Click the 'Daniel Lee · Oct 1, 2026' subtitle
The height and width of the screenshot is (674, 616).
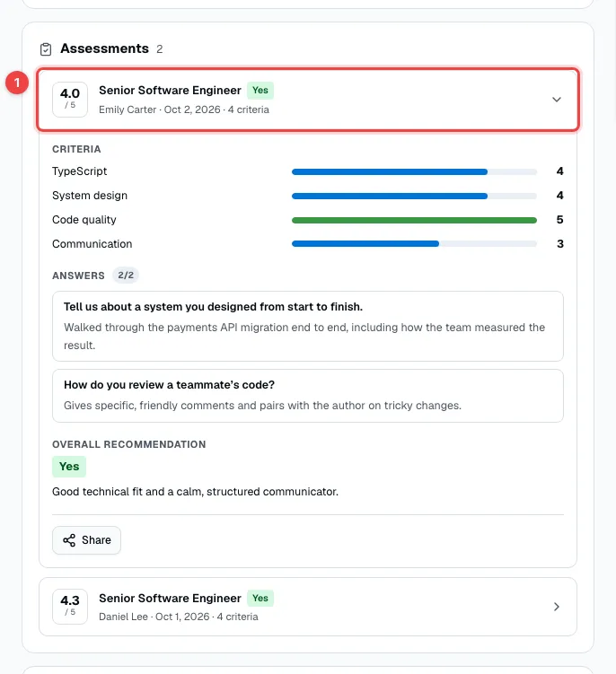[179, 617]
